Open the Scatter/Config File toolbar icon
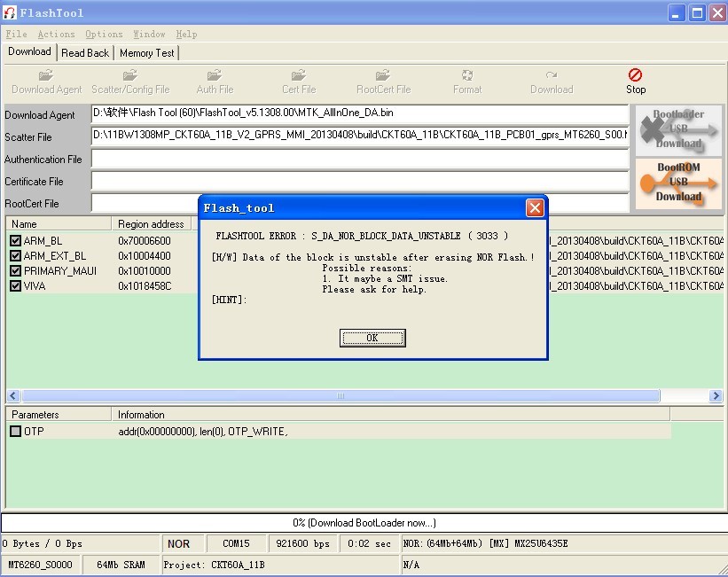 click(130, 75)
